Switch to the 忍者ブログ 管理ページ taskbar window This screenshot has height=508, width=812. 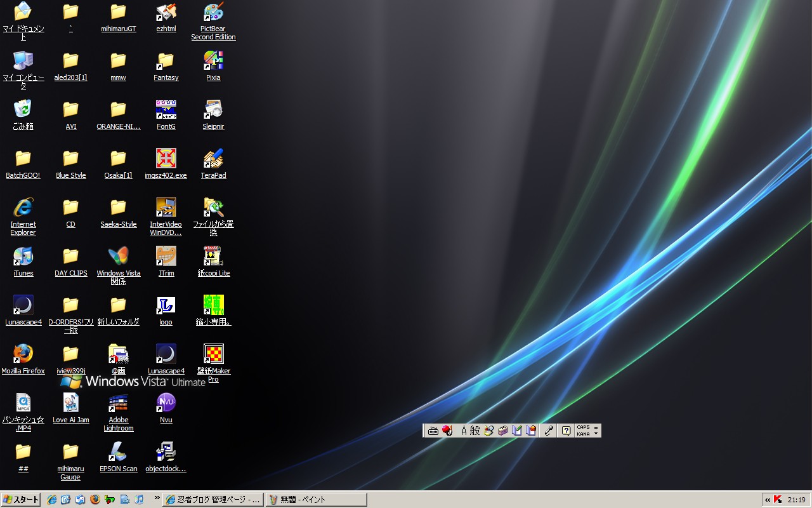tap(213, 500)
